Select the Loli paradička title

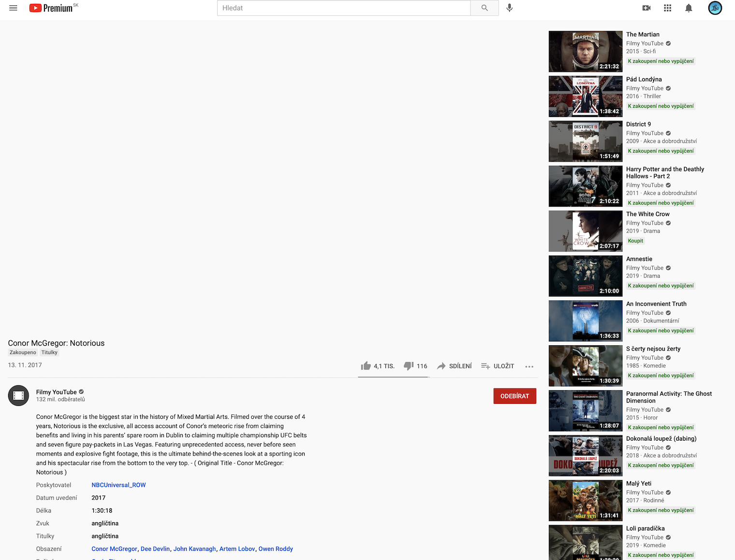(x=646, y=529)
